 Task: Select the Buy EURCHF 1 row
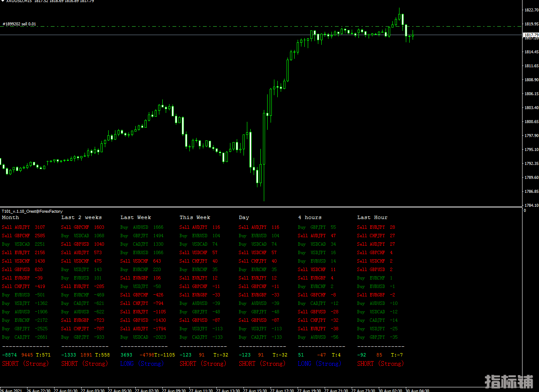[x=375, y=278]
